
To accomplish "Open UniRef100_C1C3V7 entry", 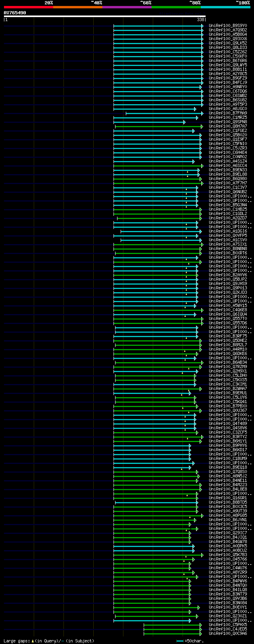I will point(228,188).
